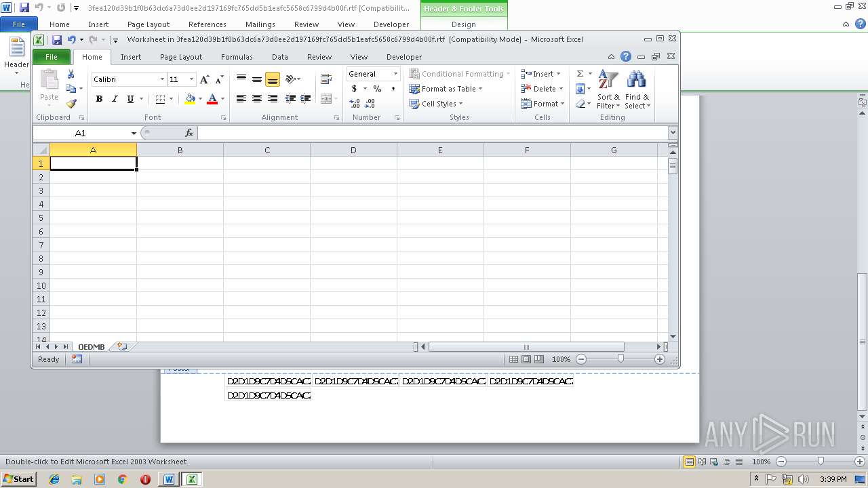Apply Comma style number format
This screenshot has width=868, height=488.
click(x=393, y=89)
